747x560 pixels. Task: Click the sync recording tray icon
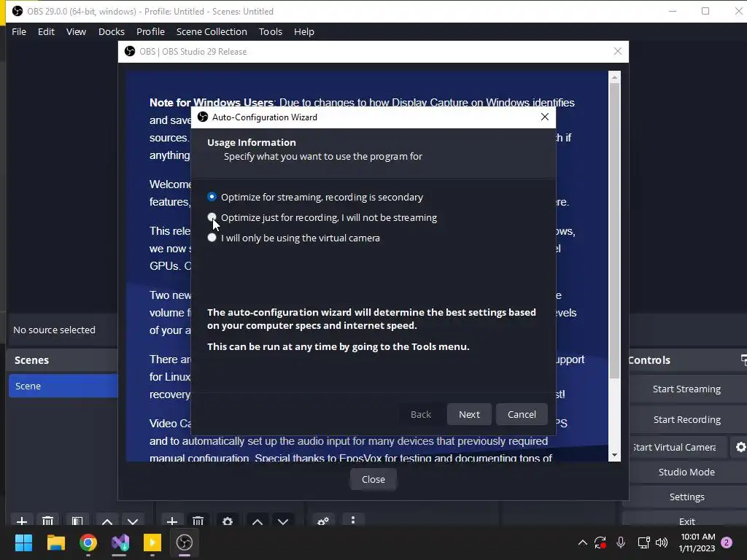coord(600,542)
